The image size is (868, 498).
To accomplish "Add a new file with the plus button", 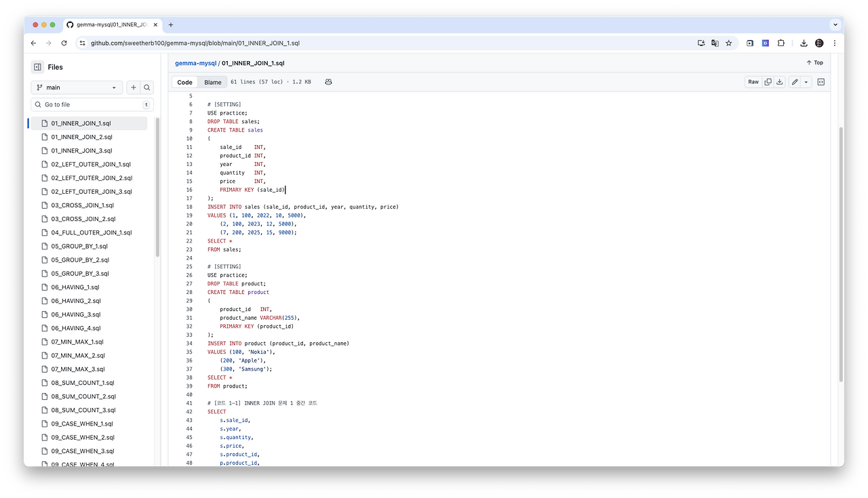I will 134,87.
